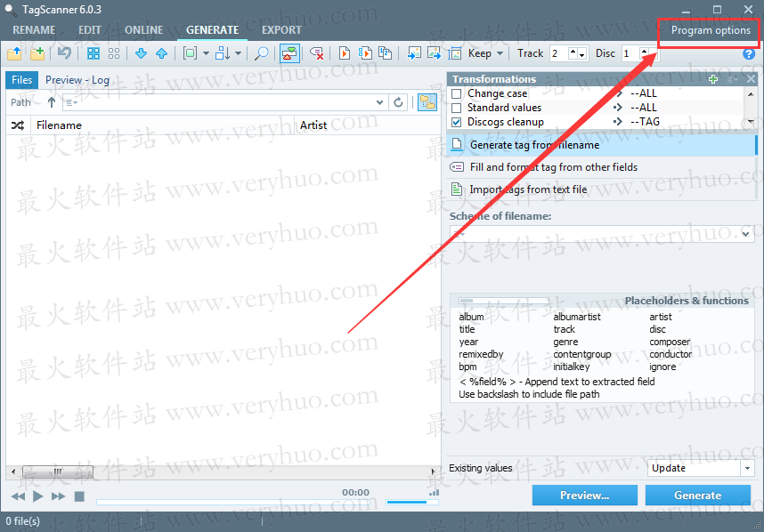The width and height of the screenshot is (764, 532).
Task: Open dropdown arrow next to selection icon
Action: pyautogui.click(x=206, y=53)
